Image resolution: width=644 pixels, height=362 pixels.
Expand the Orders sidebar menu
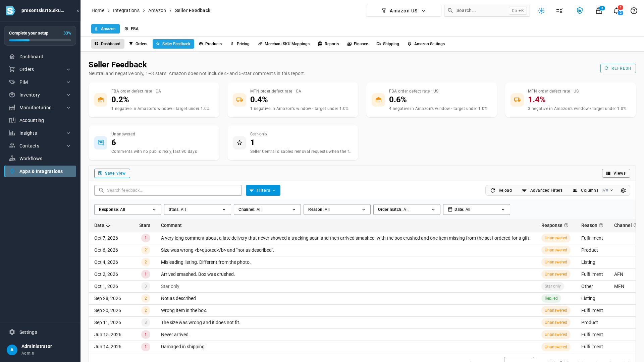pyautogui.click(x=40, y=69)
